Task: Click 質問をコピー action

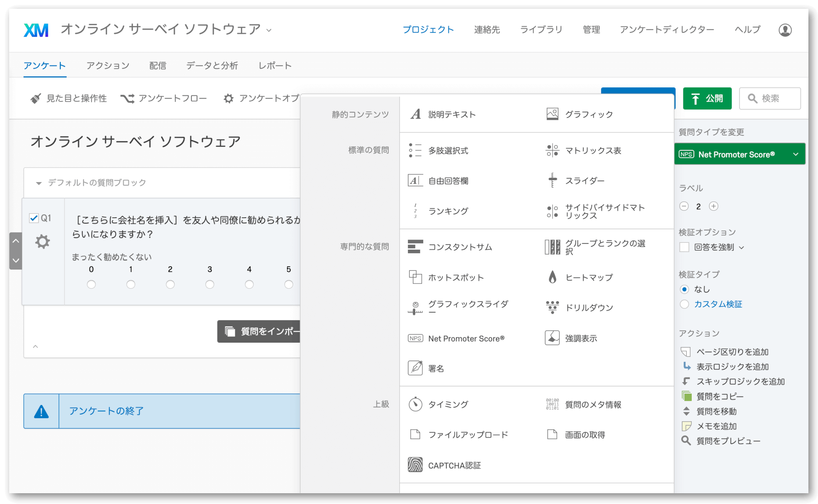Action: tap(713, 396)
